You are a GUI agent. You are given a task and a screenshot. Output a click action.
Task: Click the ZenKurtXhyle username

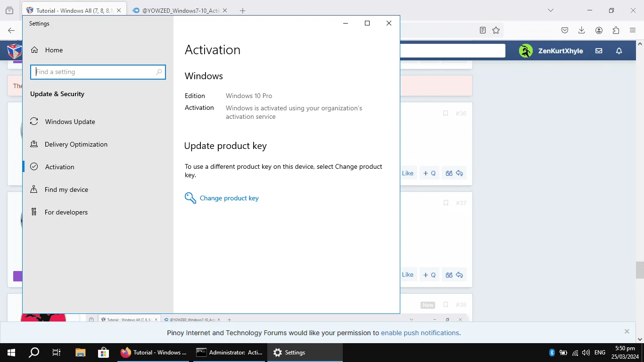tap(561, 51)
